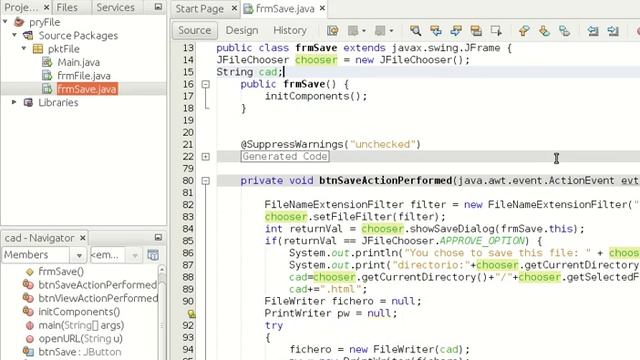Minimize the Navigator panel

click(x=158, y=237)
